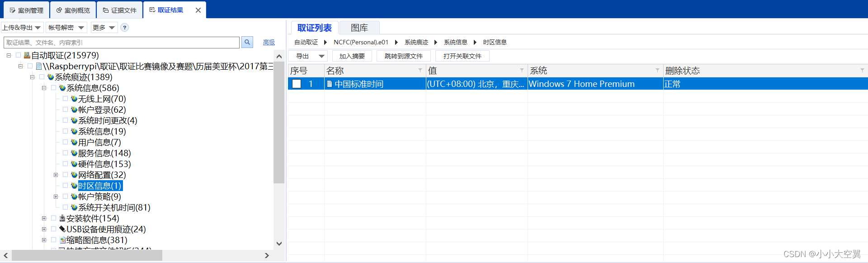
Task: Switch to the 证据文件 tab
Action: (119, 10)
